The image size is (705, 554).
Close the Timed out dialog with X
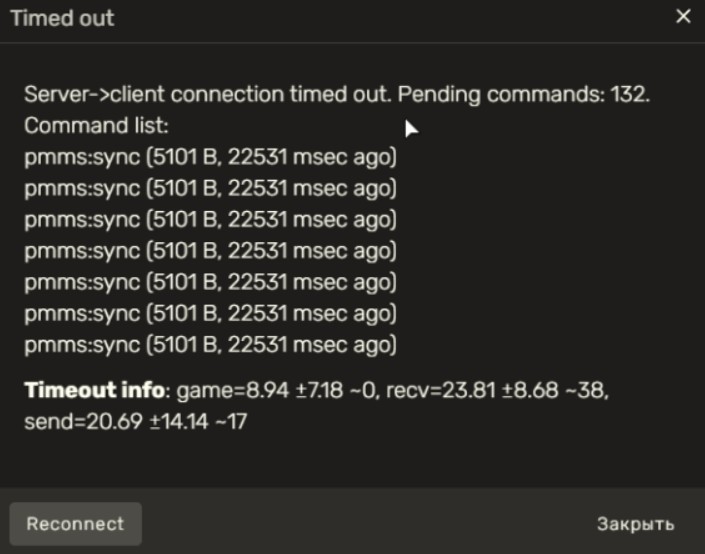(684, 17)
